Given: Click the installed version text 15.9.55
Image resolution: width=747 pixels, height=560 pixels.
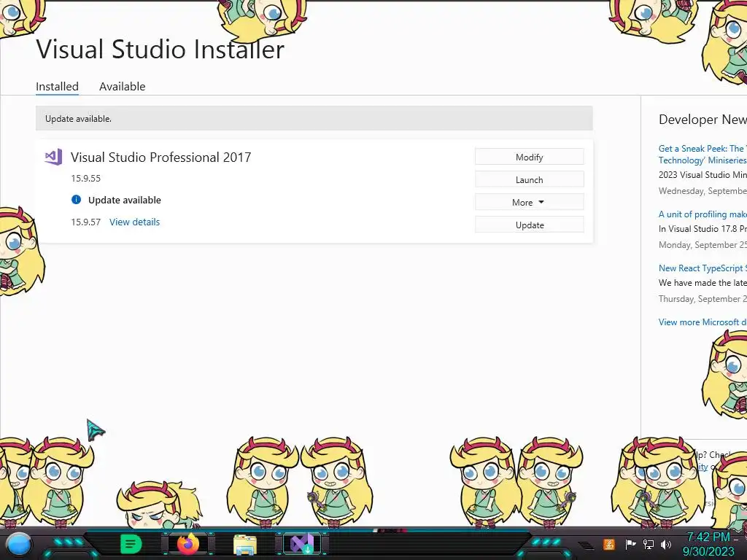Looking at the screenshot, I should (86, 178).
